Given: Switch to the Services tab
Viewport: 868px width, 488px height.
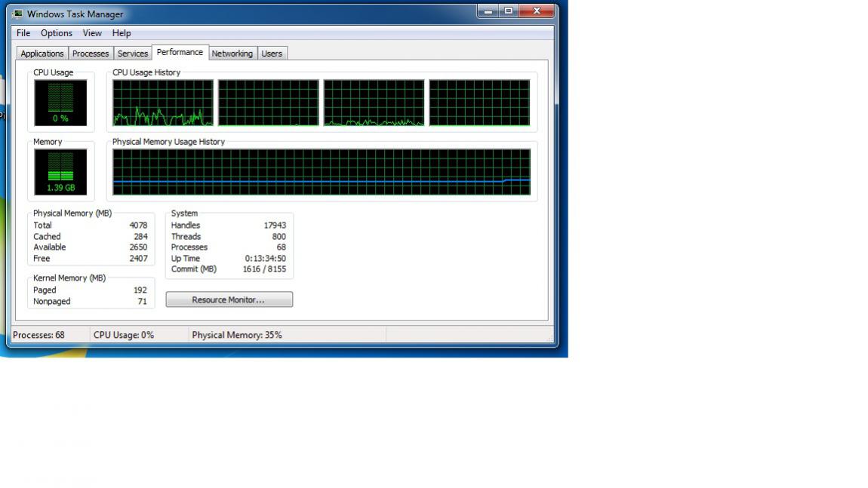Looking at the screenshot, I should tap(133, 54).
